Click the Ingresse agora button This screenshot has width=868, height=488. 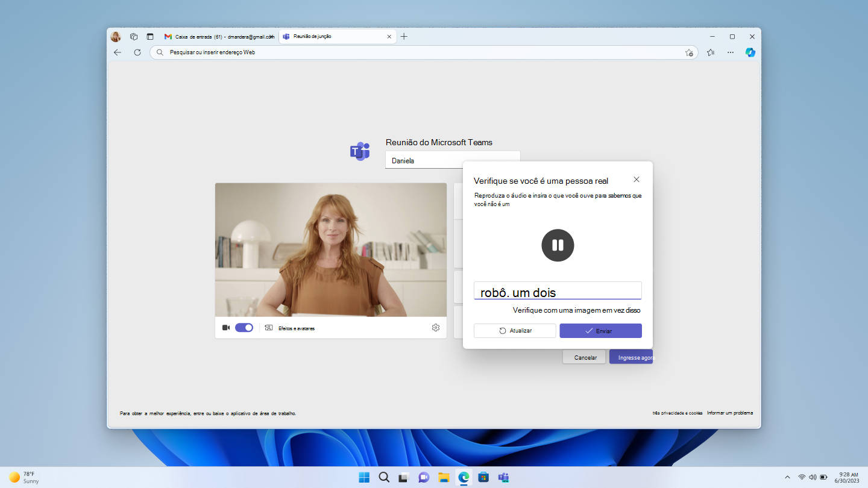pos(631,357)
